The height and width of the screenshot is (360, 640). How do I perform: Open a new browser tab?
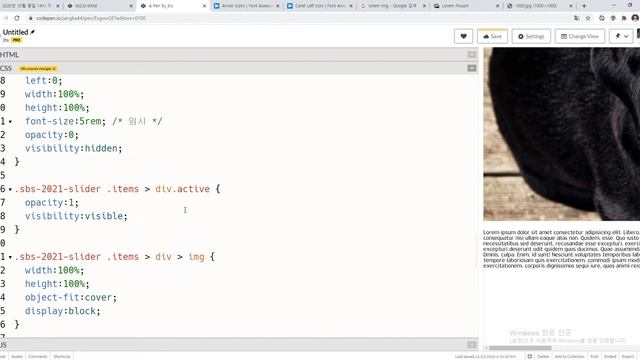pyautogui.click(x=584, y=6)
